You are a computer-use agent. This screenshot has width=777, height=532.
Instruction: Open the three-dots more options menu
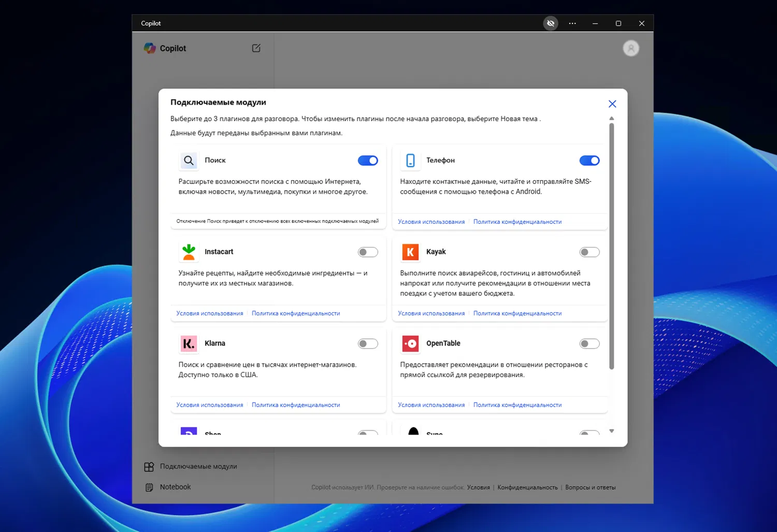(x=572, y=23)
